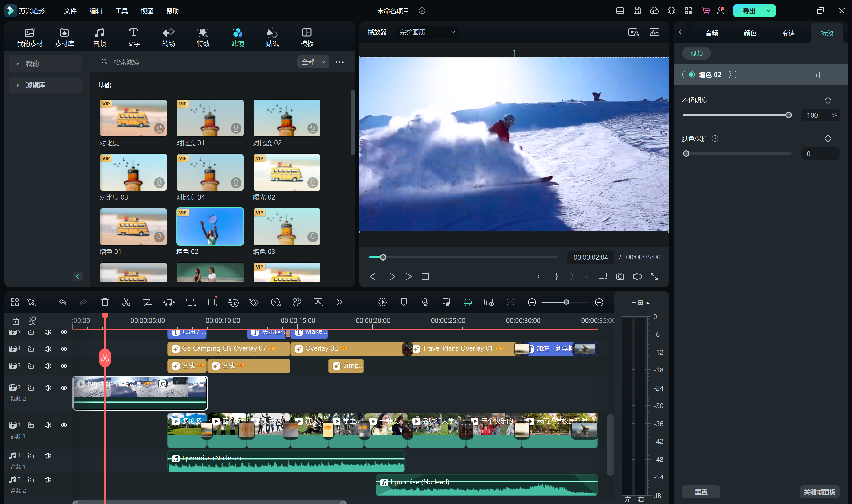The image size is (852, 504).
Task: Click the add track icon above the track headers
Action: point(15,321)
